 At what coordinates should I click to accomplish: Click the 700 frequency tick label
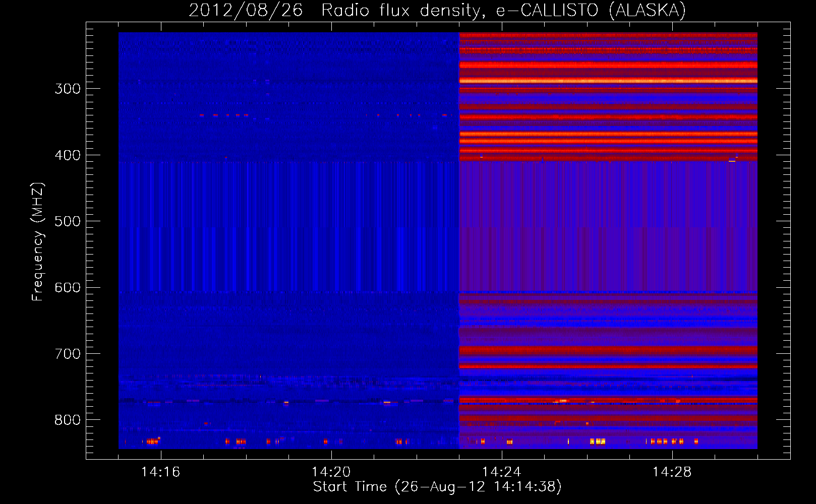point(68,354)
